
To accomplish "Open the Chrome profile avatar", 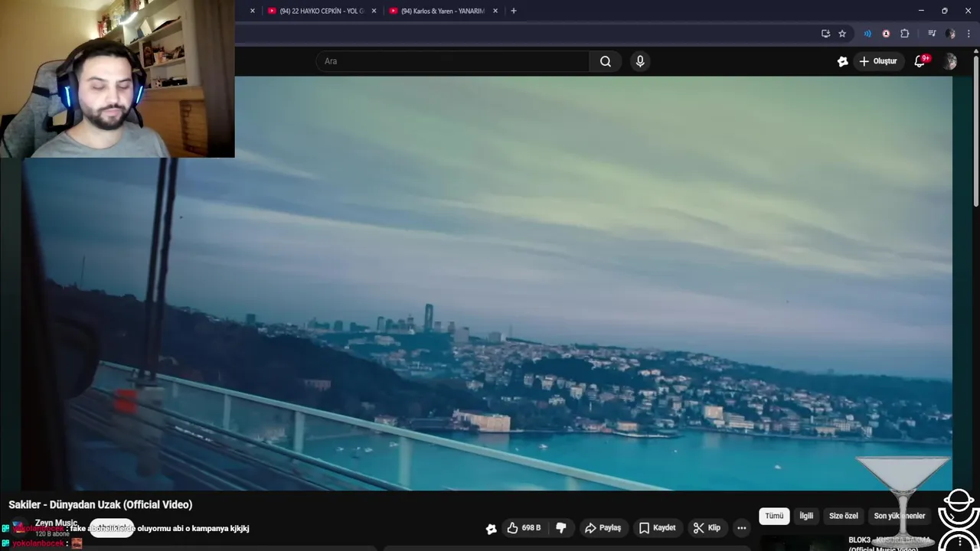I will [x=950, y=34].
